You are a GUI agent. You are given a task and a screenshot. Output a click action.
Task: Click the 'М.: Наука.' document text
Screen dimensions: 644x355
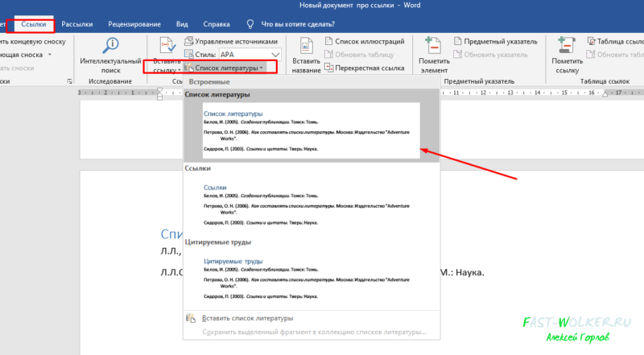pyautogui.click(x=462, y=272)
